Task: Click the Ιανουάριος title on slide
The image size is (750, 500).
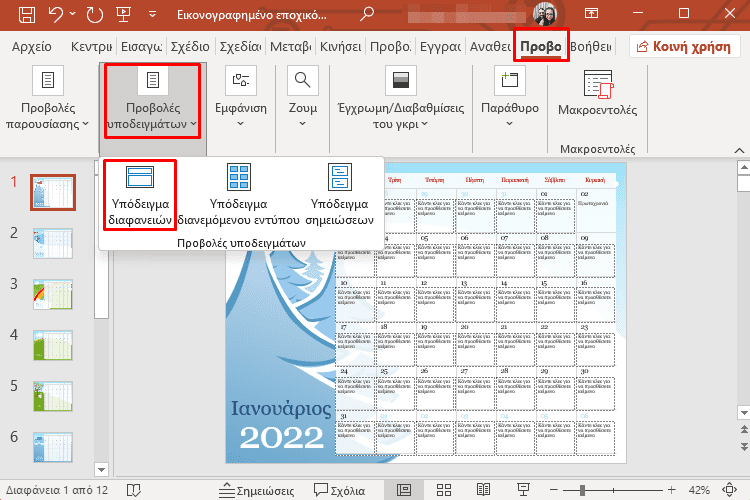Action: click(281, 408)
